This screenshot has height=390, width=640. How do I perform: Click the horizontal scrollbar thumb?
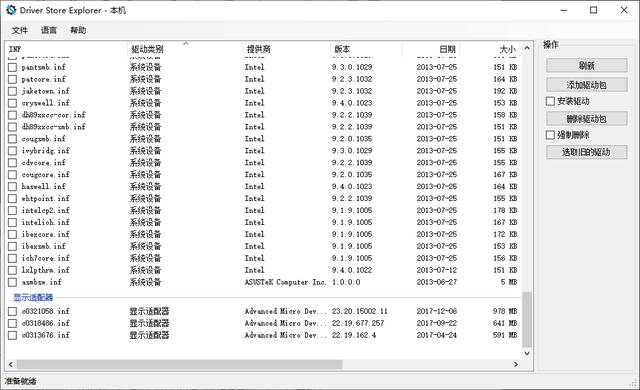pyautogui.click(x=179, y=364)
